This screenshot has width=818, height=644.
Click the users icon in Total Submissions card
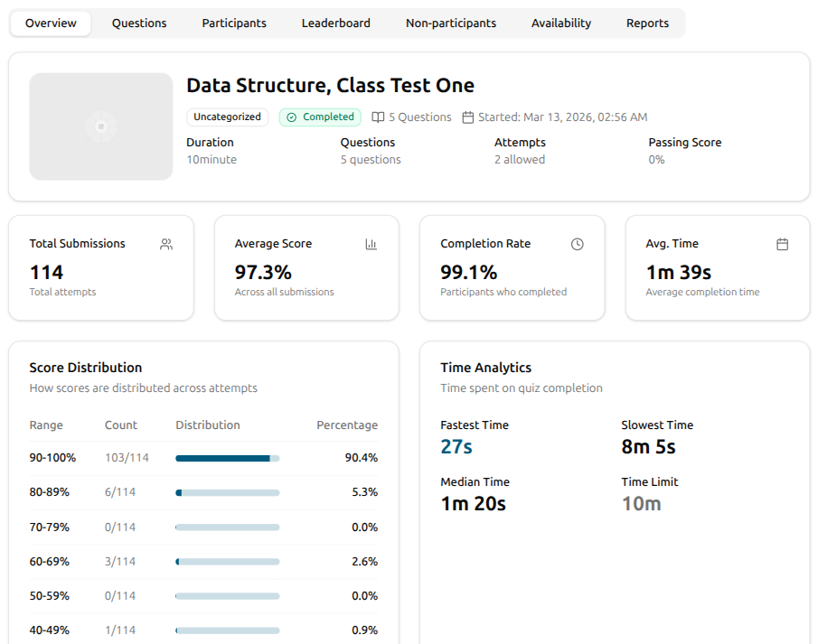[x=166, y=244]
